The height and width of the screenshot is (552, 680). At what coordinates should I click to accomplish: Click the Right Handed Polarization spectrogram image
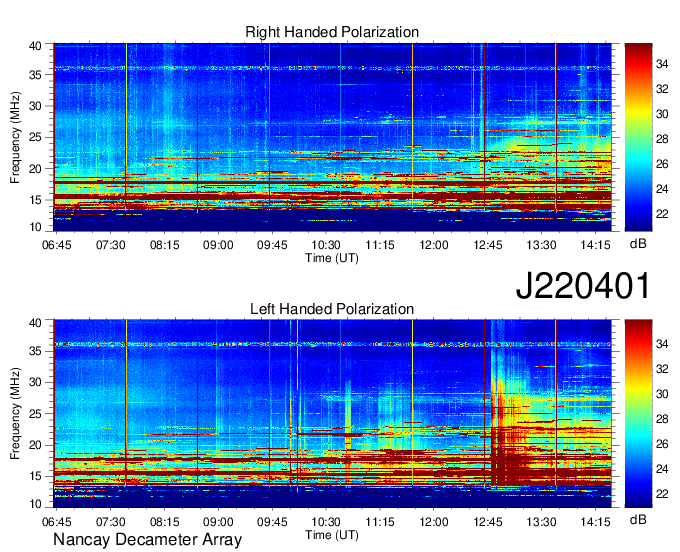[332, 137]
